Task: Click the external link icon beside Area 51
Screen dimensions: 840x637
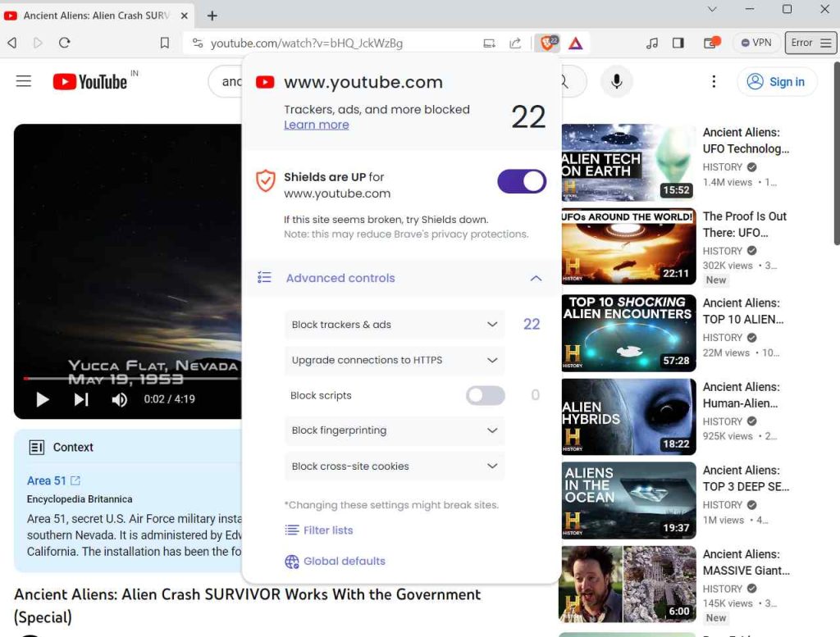Action: coord(75,480)
